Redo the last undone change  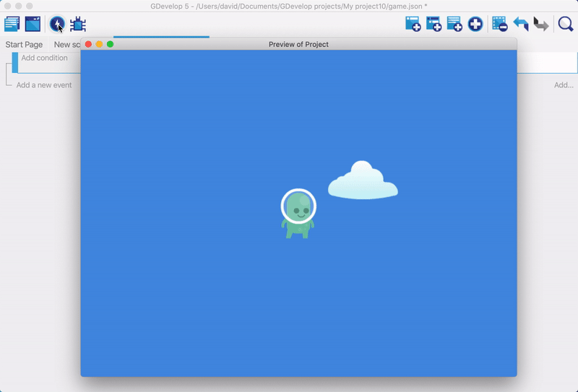click(541, 25)
